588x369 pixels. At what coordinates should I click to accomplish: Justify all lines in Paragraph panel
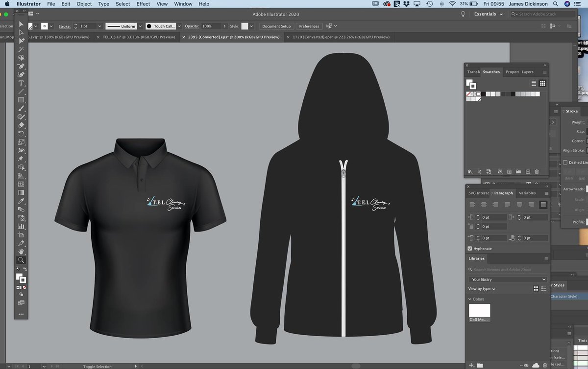pos(543,205)
